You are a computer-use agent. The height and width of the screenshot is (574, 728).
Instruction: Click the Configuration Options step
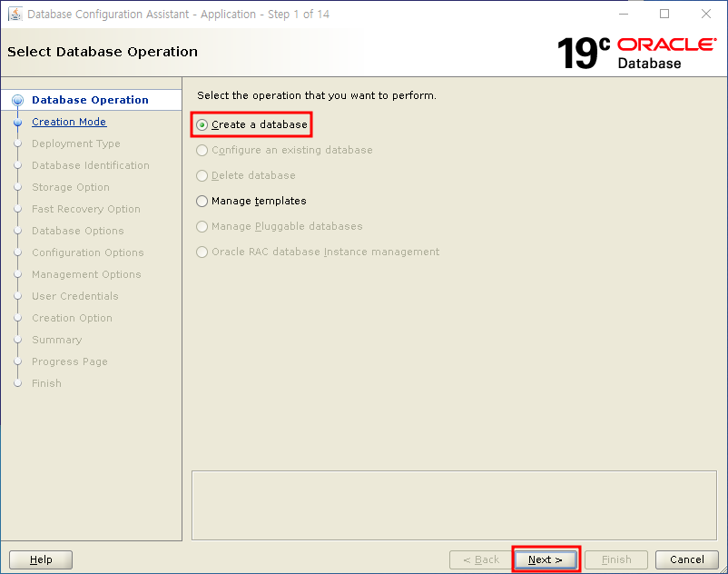coord(88,252)
